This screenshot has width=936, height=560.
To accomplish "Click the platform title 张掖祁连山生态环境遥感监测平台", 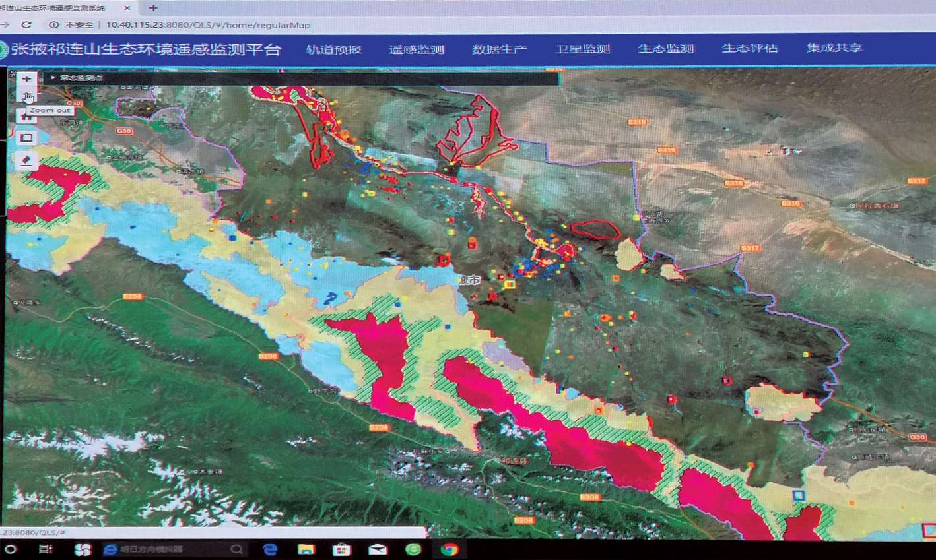I will [145, 50].
